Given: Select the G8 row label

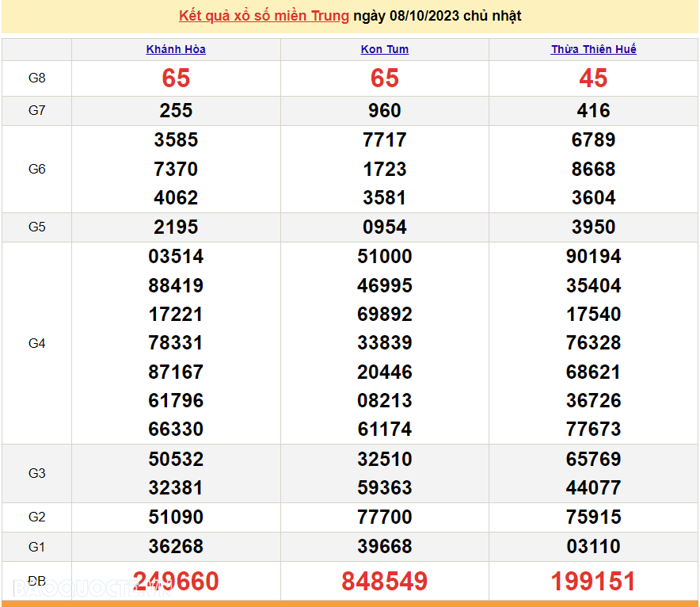Looking at the screenshot, I should click(x=37, y=78).
